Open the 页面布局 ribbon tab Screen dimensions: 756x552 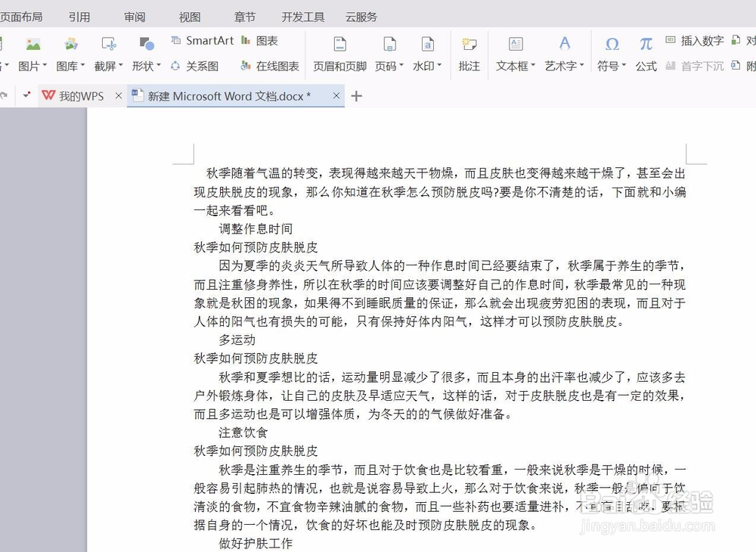(20, 17)
